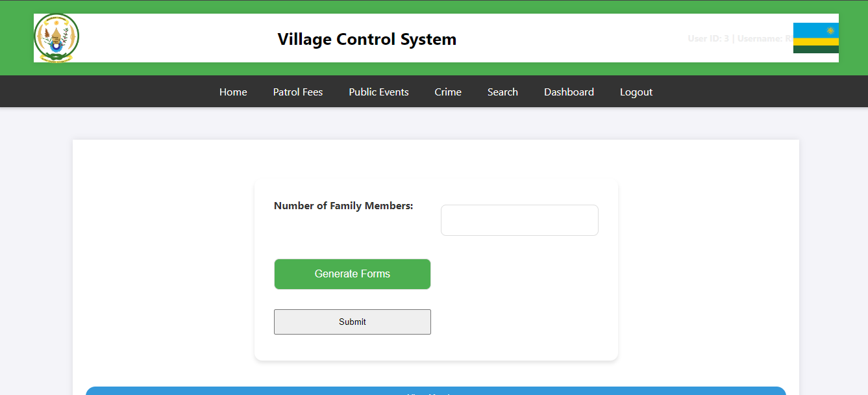This screenshot has width=868, height=395.
Task: Click the Generate Forms button
Action: point(352,274)
